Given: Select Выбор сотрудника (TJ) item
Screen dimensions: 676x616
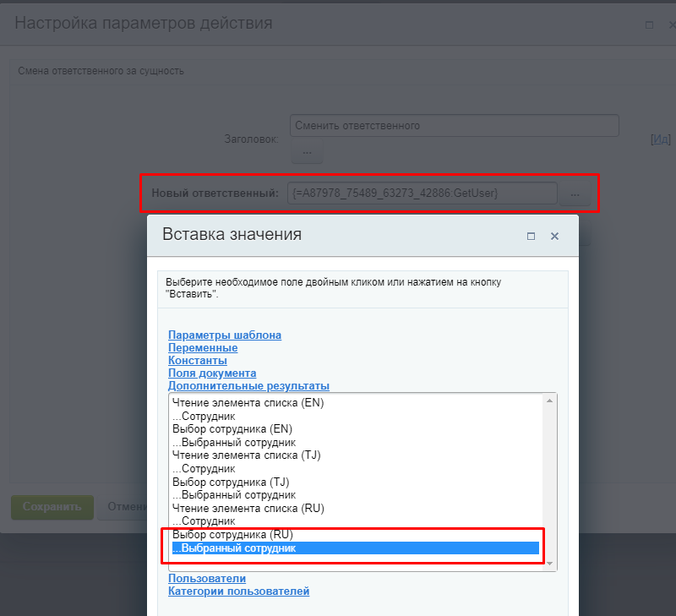Looking at the screenshot, I should [x=356, y=482].
